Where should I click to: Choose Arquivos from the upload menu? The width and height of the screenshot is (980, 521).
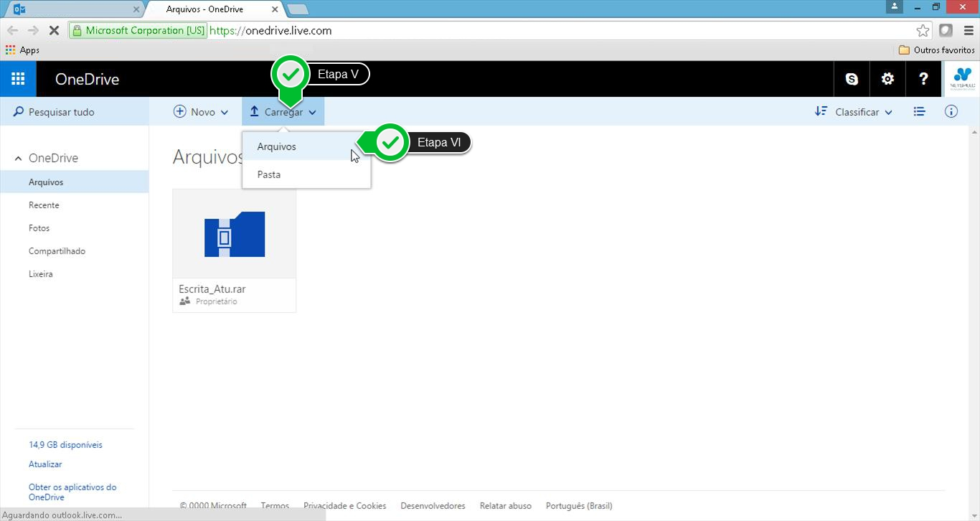tap(277, 146)
